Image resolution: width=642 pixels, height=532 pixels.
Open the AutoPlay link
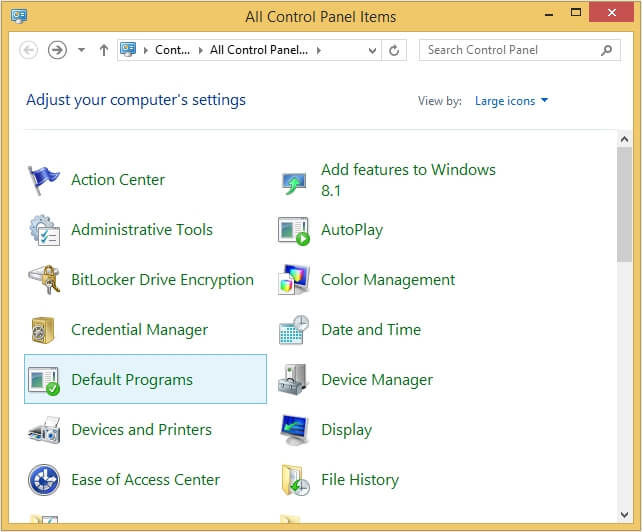coord(352,230)
